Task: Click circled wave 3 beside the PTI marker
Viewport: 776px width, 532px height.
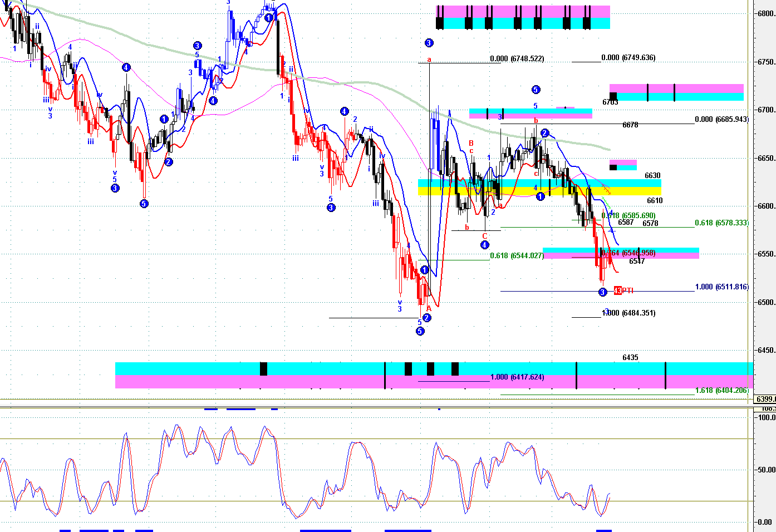Action: tap(602, 292)
